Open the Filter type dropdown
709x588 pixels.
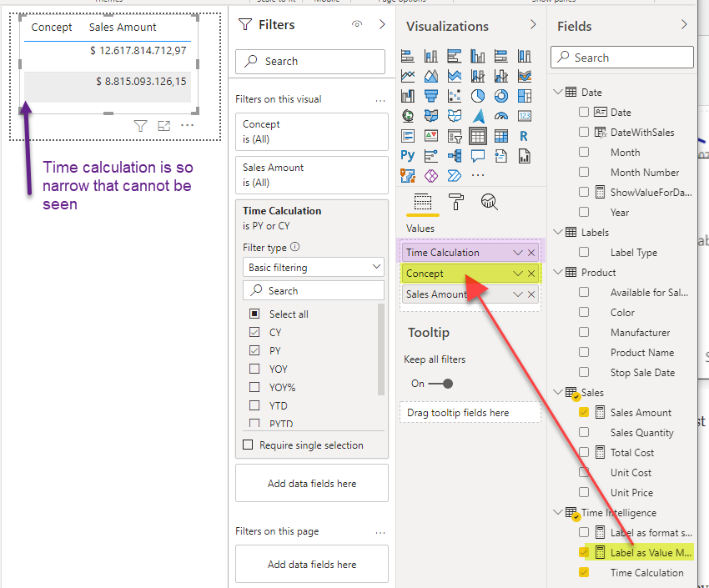(313, 268)
